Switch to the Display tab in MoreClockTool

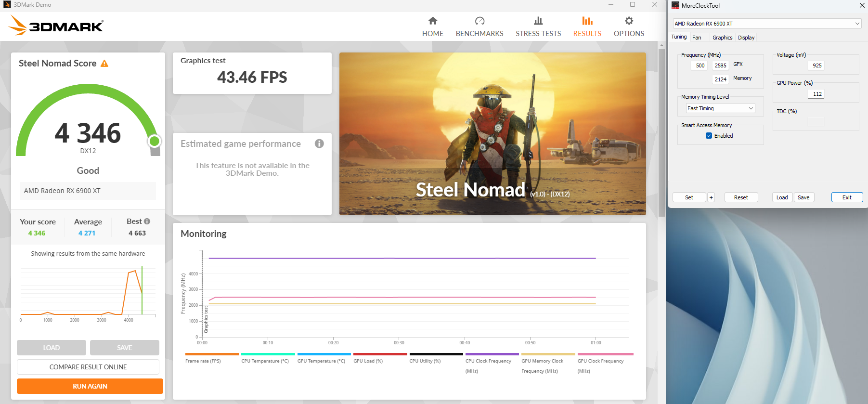[x=746, y=38]
